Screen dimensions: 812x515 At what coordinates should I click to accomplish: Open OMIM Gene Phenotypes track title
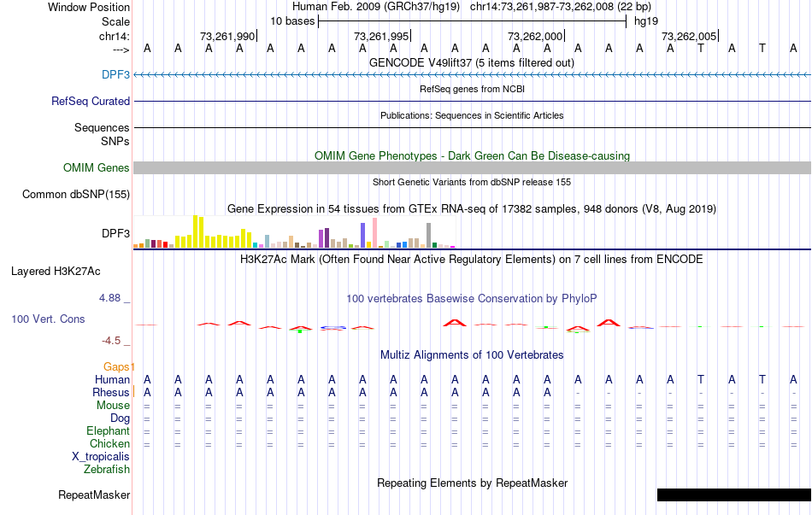point(472,155)
